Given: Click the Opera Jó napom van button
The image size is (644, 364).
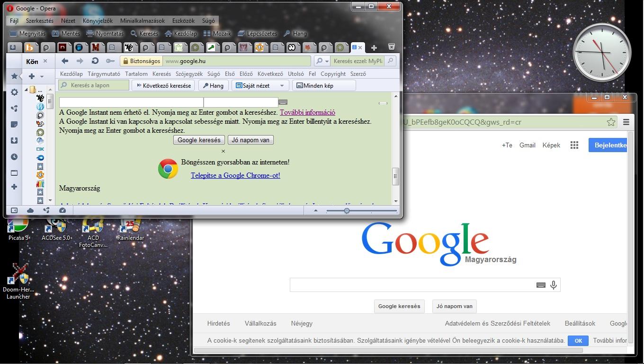Looking at the screenshot, I should pyautogui.click(x=250, y=140).
